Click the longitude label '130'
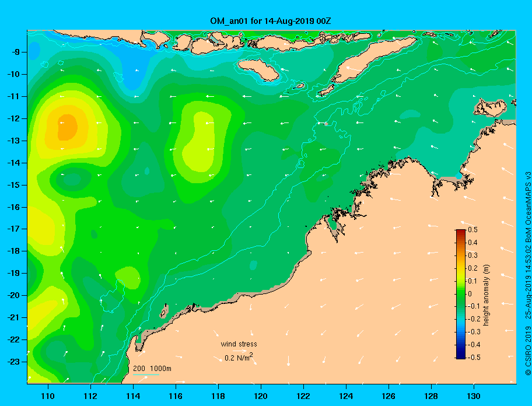532x406 pixels. (474, 396)
